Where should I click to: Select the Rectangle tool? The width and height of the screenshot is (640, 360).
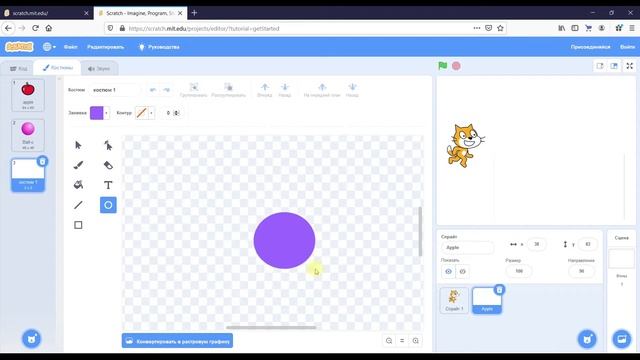(x=78, y=225)
